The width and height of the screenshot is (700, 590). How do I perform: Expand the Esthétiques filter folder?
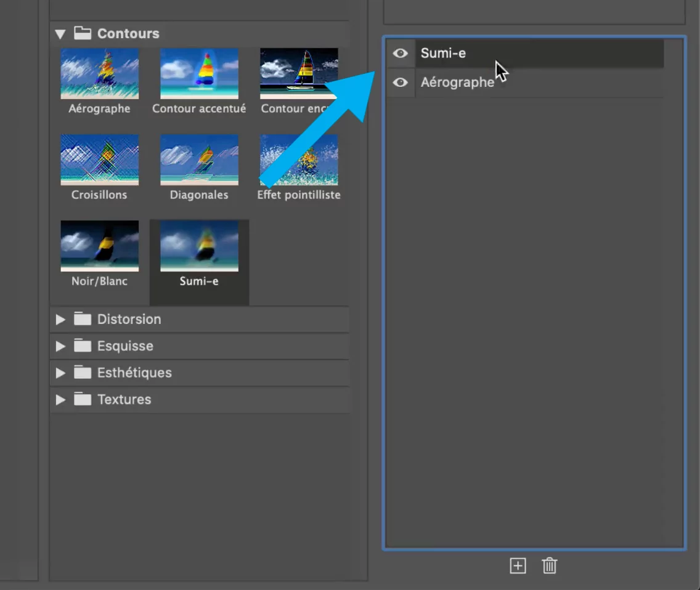60,373
